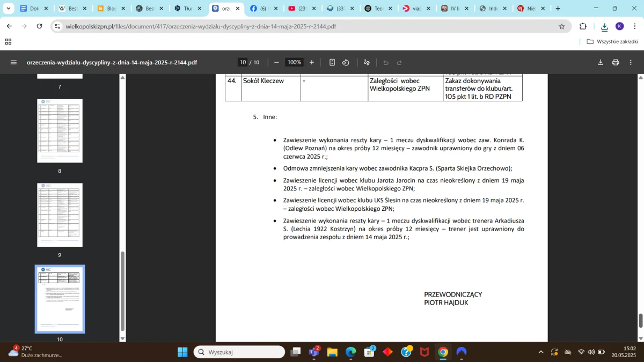Open Chrome profile avatar K
Screen dimensions: 644x362
click(x=620, y=26)
